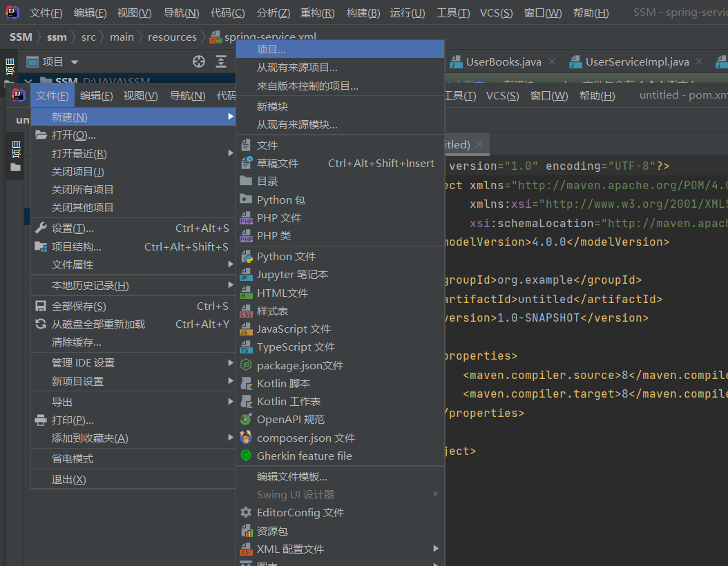Expand 新建(N) submenu
Screen dimensions: 728x566
click(133, 117)
